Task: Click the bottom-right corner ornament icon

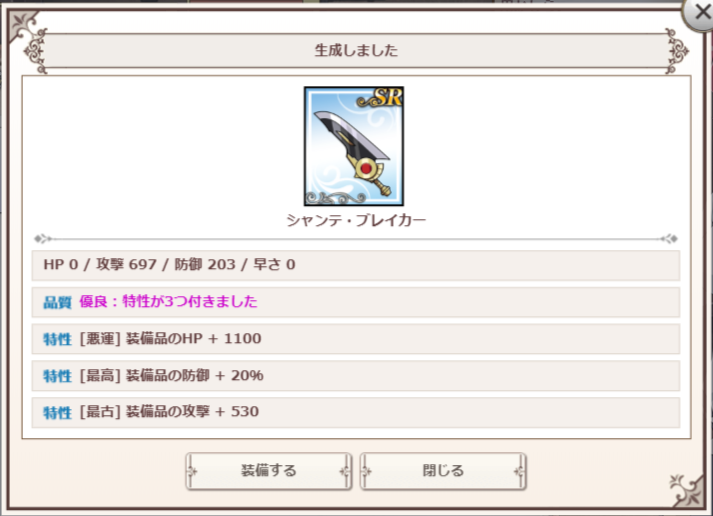Action: tap(688, 490)
